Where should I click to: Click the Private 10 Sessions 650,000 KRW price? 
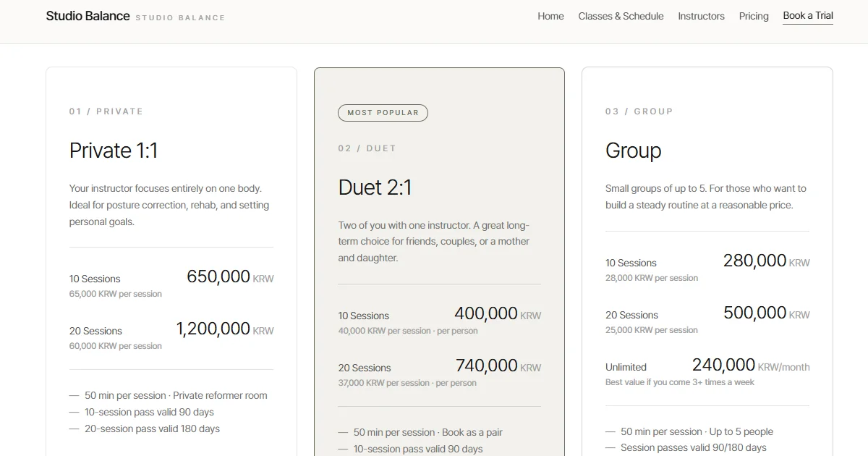click(x=230, y=277)
